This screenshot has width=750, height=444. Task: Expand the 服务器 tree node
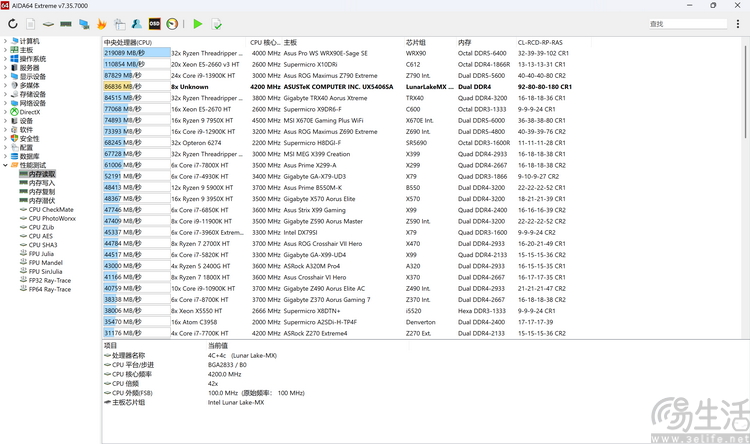5,67
